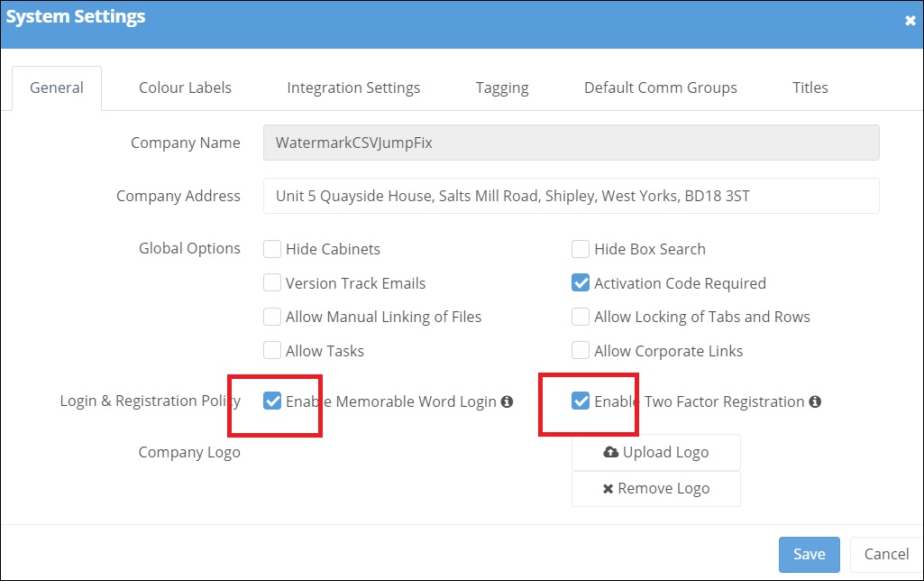Save the system settings

click(x=810, y=555)
